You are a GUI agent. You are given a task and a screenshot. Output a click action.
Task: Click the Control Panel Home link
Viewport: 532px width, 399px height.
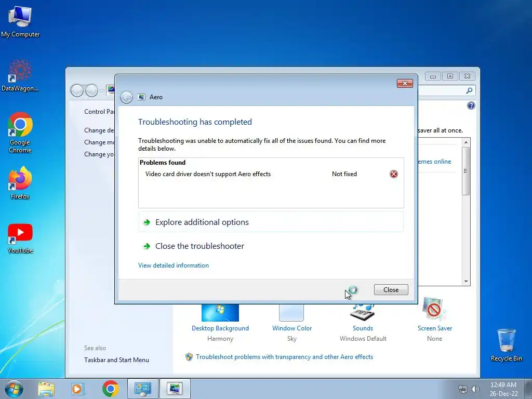(99, 112)
